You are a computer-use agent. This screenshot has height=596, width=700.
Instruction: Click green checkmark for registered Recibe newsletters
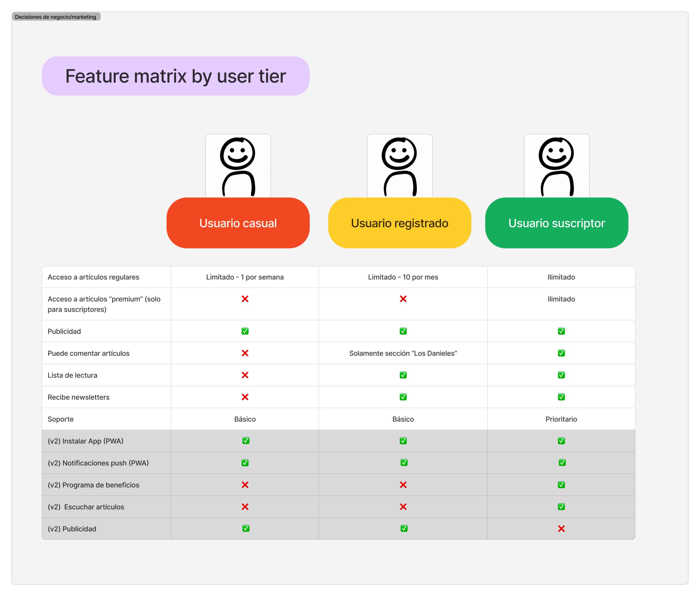tap(403, 397)
